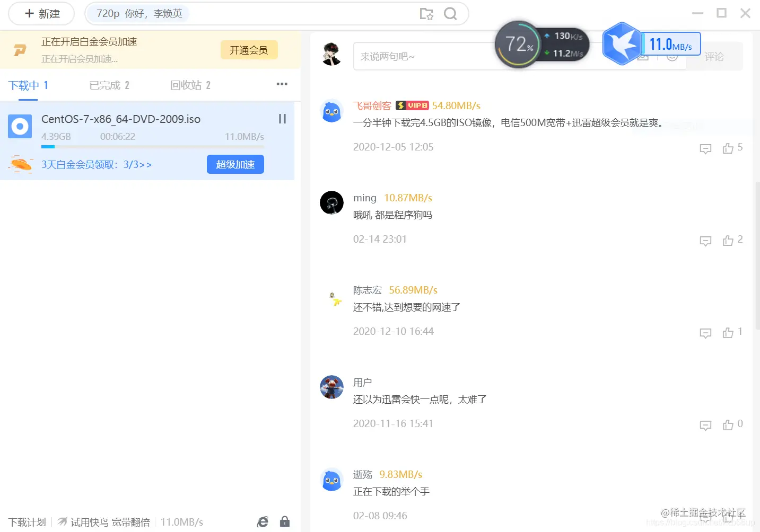
Task: Click the search magnifier icon
Action: (x=450, y=14)
